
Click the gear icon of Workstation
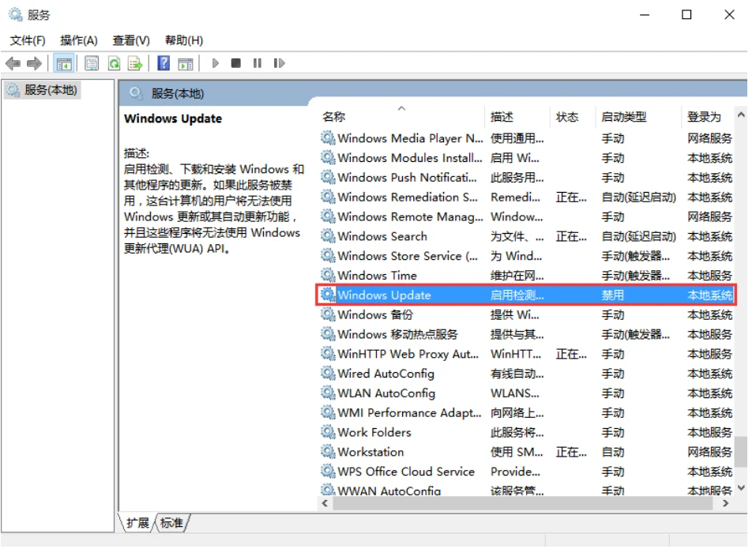click(x=328, y=452)
